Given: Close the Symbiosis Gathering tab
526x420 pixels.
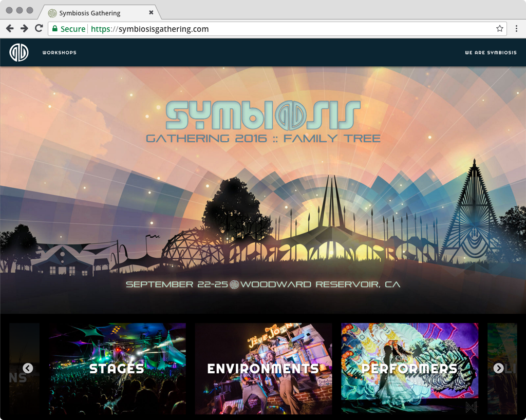Looking at the screenshot, I should pos(152,12).
